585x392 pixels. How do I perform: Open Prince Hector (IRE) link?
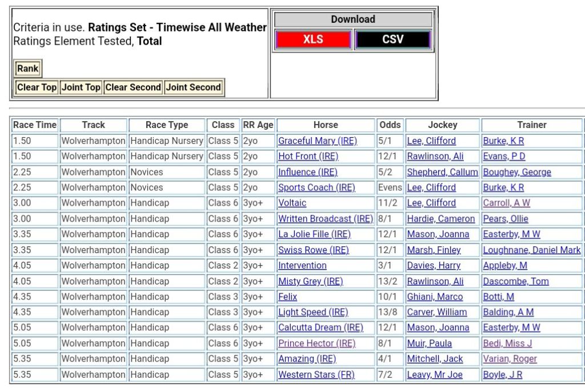click(x=316, y=343)
